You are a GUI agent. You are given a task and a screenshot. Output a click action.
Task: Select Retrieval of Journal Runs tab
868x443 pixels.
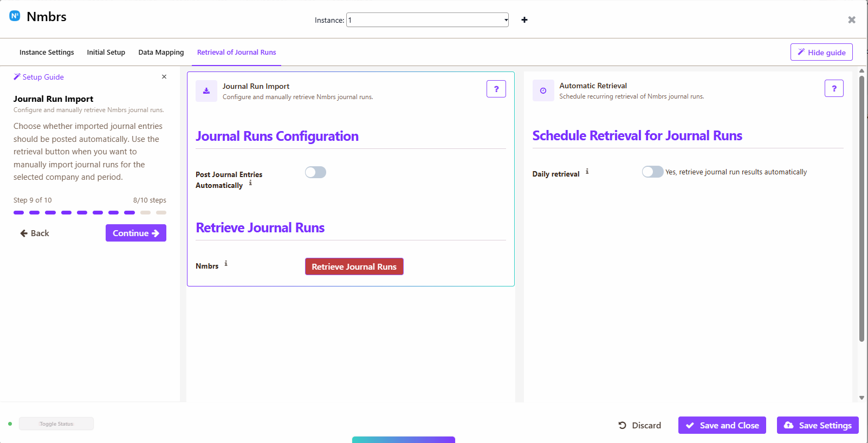click(237, 53)
